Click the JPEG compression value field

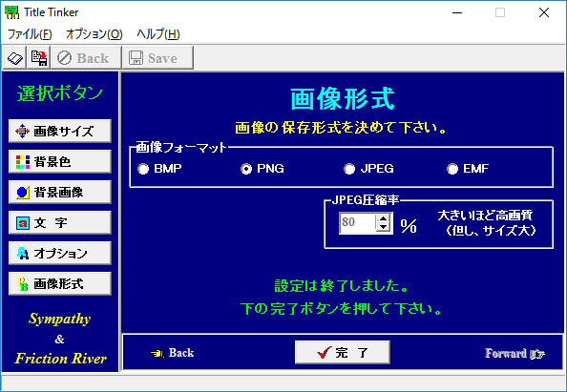coord(357,223)
